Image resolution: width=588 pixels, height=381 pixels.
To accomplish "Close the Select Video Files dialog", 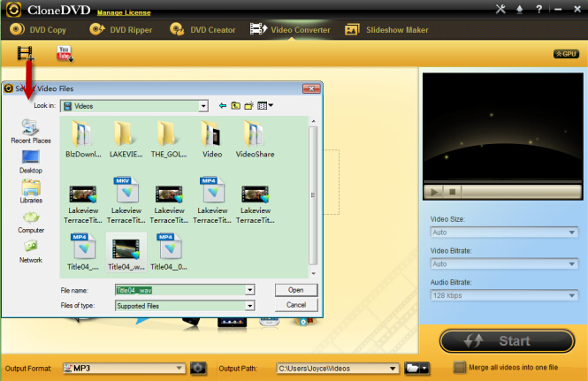I will coord(311,88).
